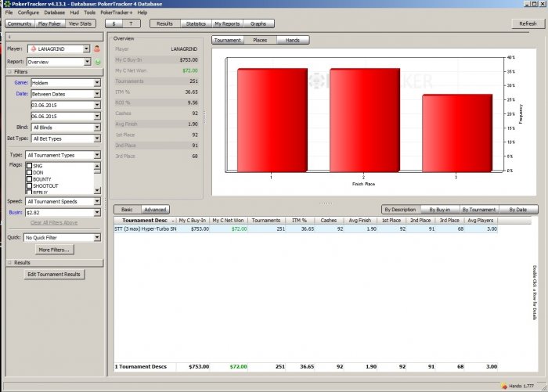Viewport: 548px width, 392px height.
Task: Open the Date dropdown showing Between Dates
Action: (97, 94)
